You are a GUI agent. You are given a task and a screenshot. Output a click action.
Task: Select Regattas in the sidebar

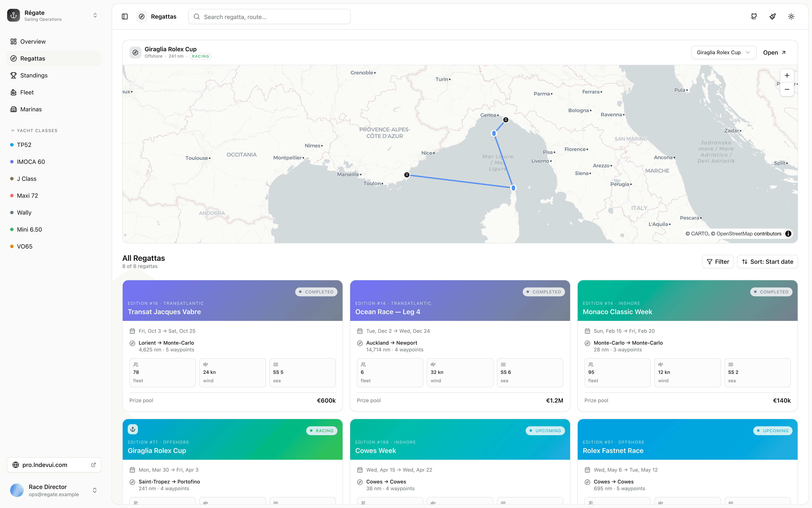pos(54,58)
